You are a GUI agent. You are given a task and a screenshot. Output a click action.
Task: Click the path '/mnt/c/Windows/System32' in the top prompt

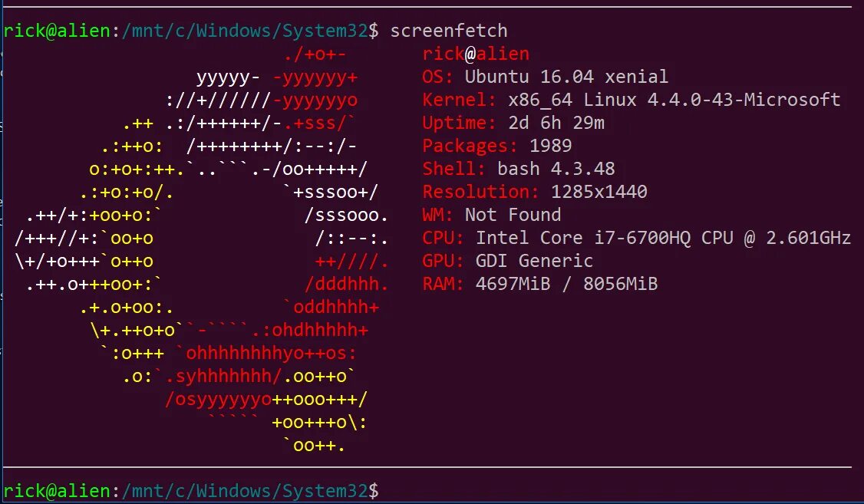tap(245, 31)
